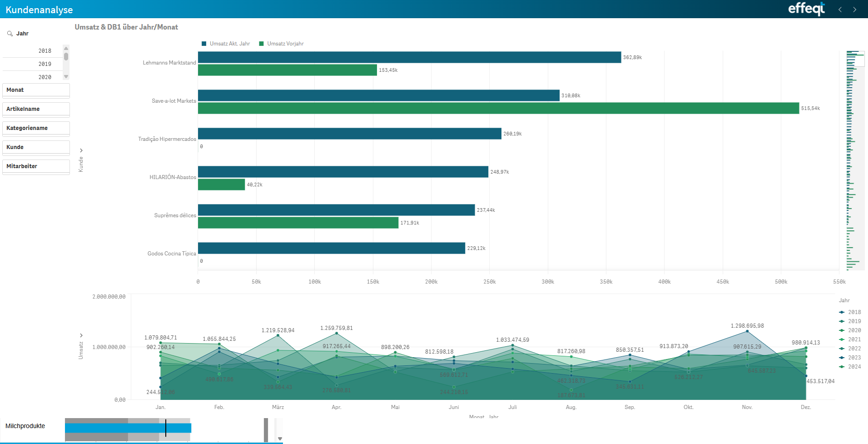Go to the next sheet arrow
This screenshot has height=444, width=868.
point(854,10)
